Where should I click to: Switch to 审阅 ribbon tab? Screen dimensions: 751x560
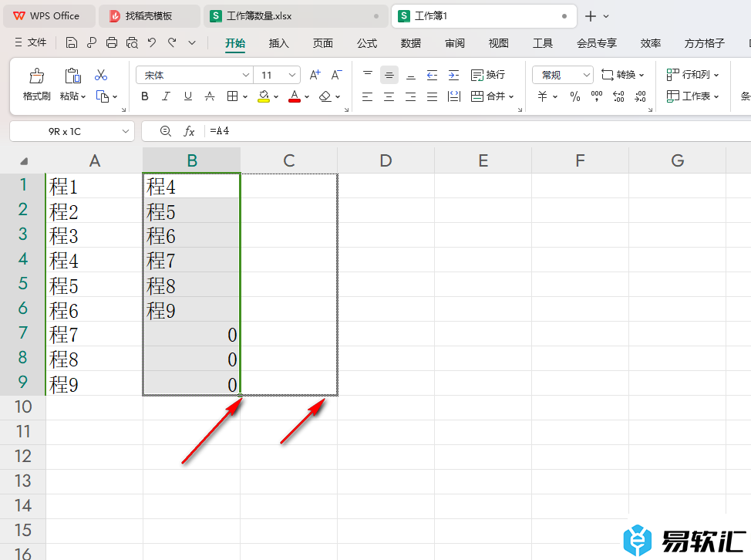pyautogui.click(x=454, y=43)
